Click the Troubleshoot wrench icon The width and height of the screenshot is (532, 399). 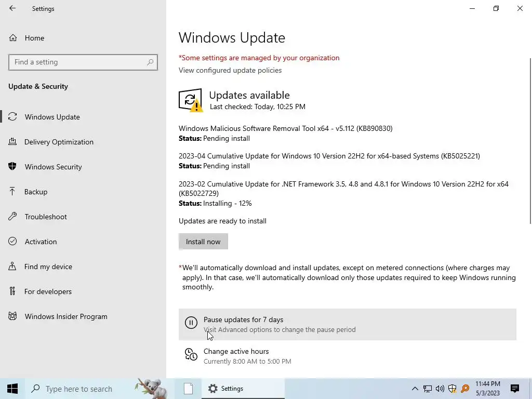point(12,216)
